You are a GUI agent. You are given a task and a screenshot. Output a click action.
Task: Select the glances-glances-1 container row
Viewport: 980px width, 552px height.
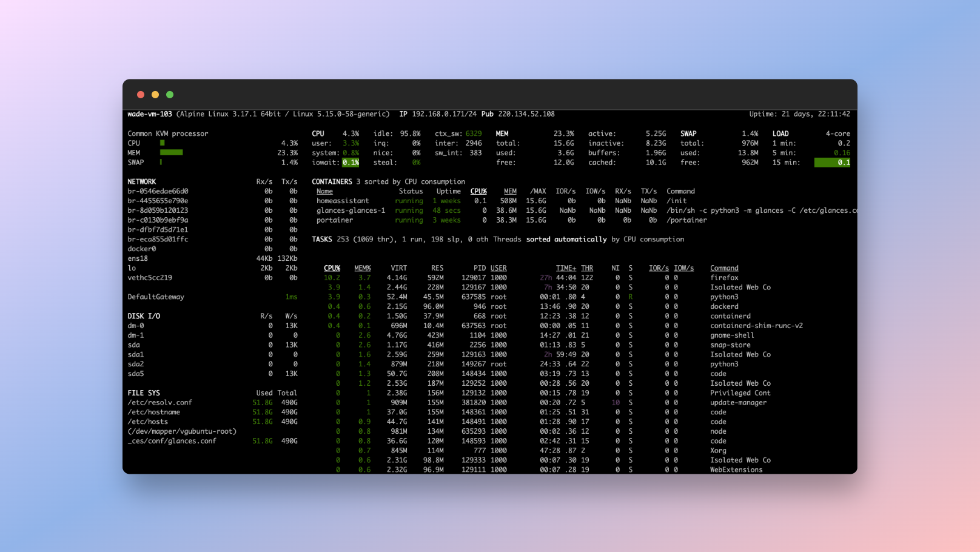tap(584, 210)
